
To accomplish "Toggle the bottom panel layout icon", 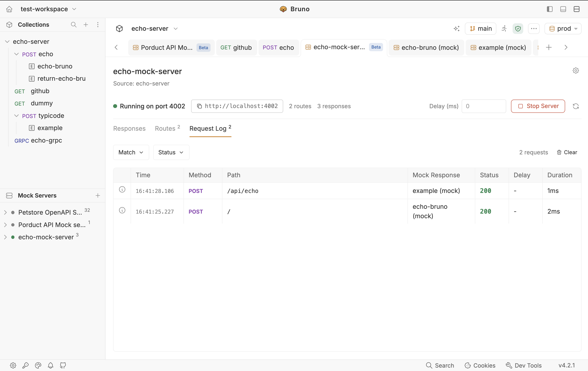I will (x=563, y=9).
